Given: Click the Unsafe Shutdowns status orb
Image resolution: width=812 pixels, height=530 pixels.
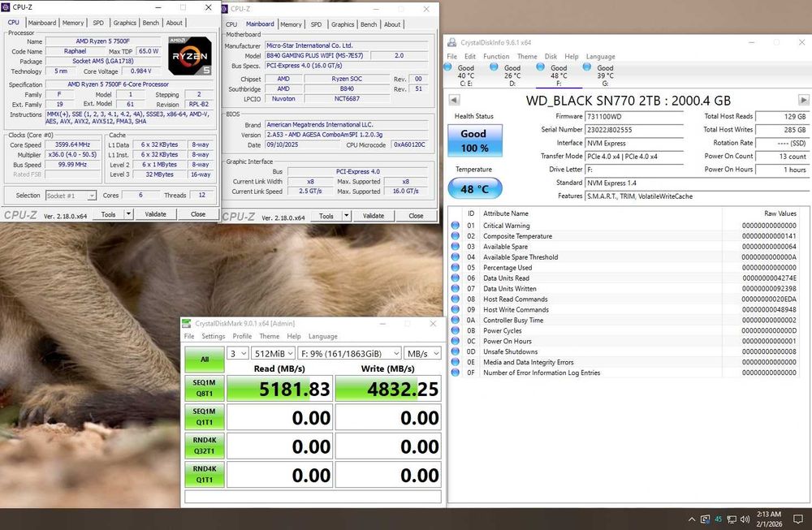Looking at the screenshot, I should coord(456,351).
